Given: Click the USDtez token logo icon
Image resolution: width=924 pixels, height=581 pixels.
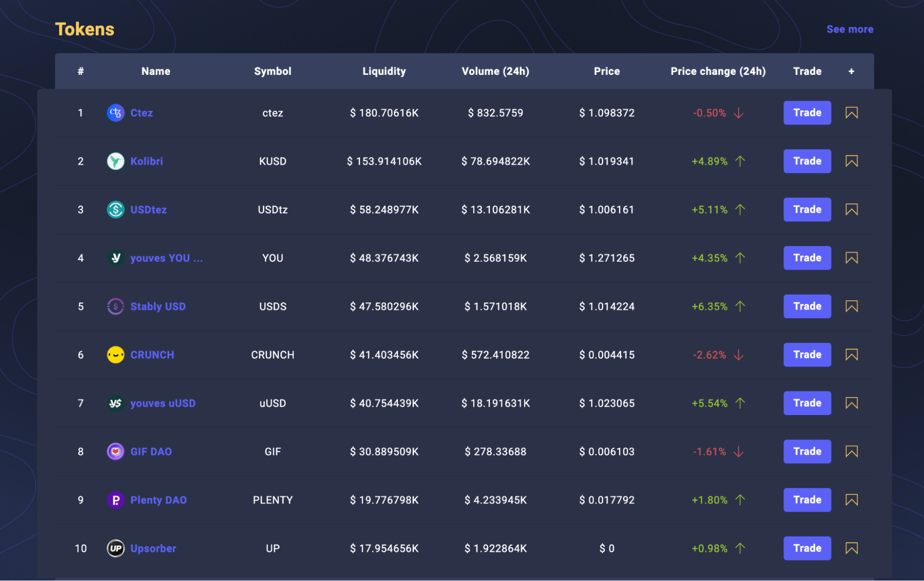Looking at the screenshot, I should (x=116, y=210).
